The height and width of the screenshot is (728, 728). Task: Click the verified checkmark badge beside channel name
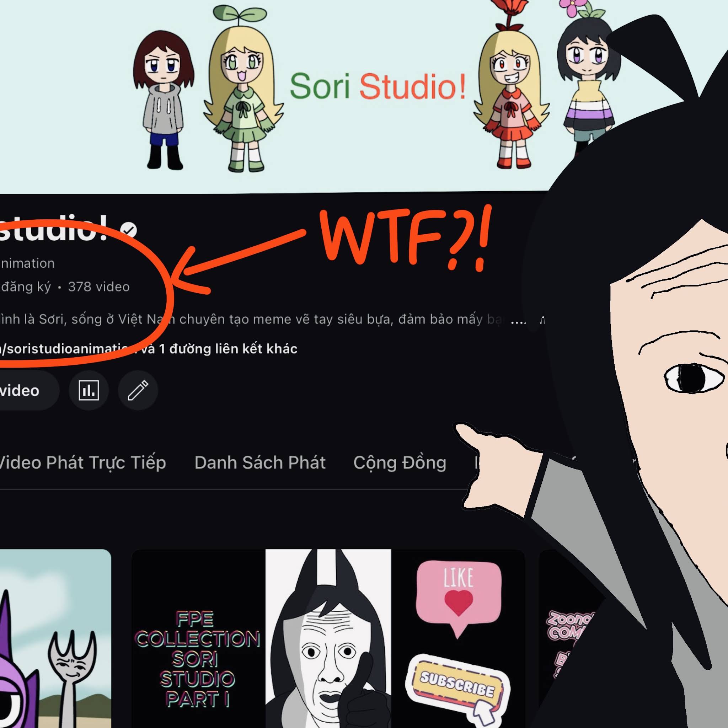tap(128, 230)
